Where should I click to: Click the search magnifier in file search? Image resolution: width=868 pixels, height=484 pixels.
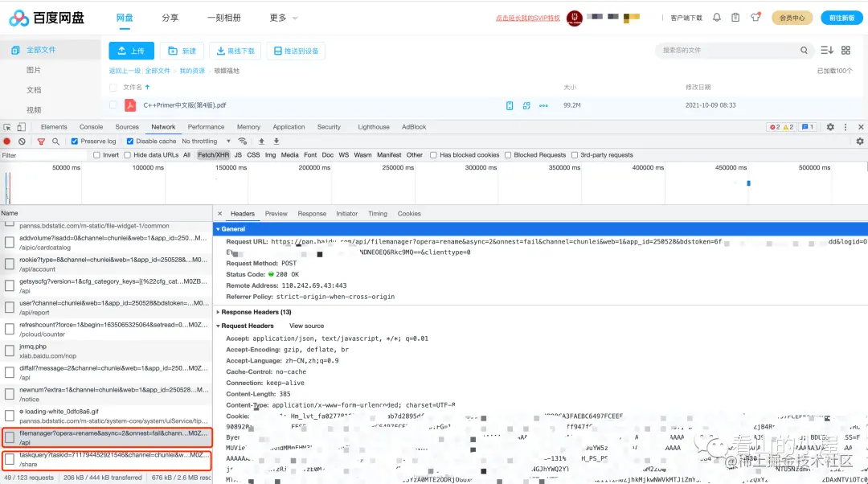(x=804, y=51)
